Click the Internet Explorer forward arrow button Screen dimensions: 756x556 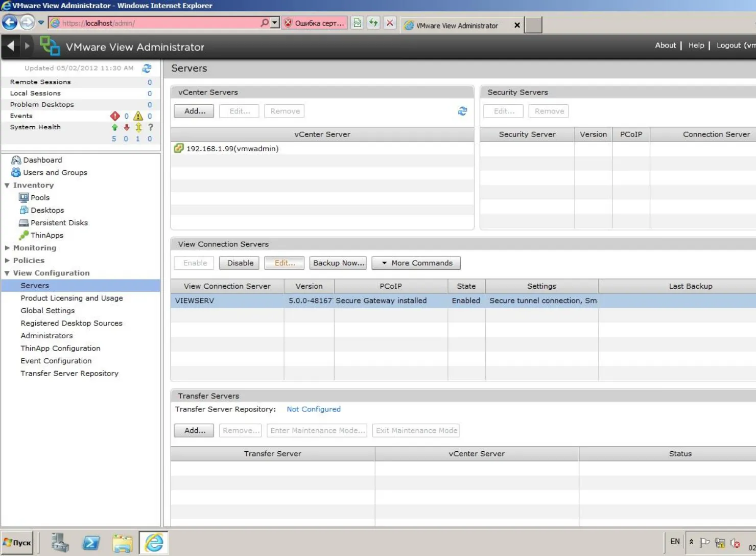point(27,22)
